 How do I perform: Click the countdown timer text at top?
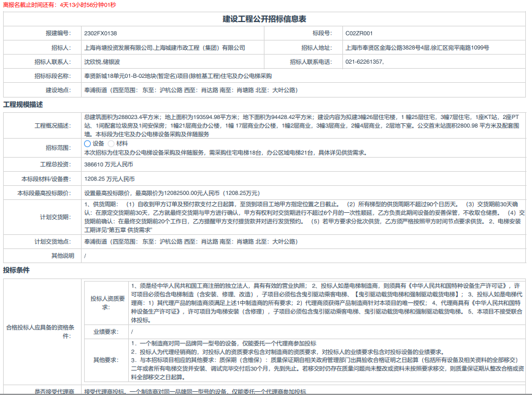tap(59, 5)
